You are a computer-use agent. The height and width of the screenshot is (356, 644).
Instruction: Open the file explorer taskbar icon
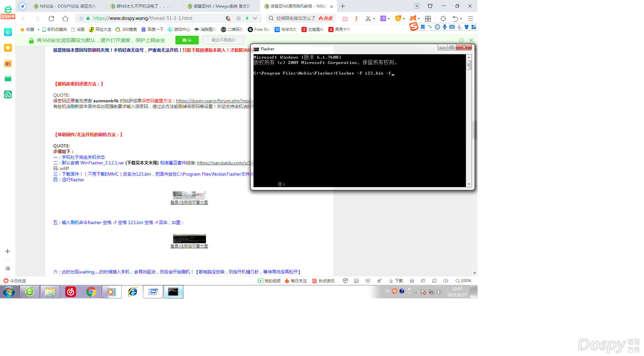pyautogui.click(x=50, y=292)
